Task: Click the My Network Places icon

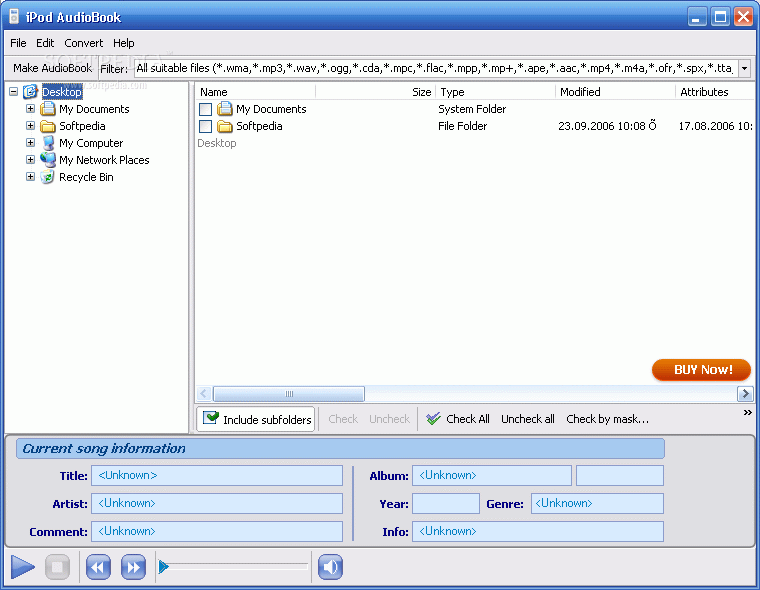Action: (x=48, y=159)
